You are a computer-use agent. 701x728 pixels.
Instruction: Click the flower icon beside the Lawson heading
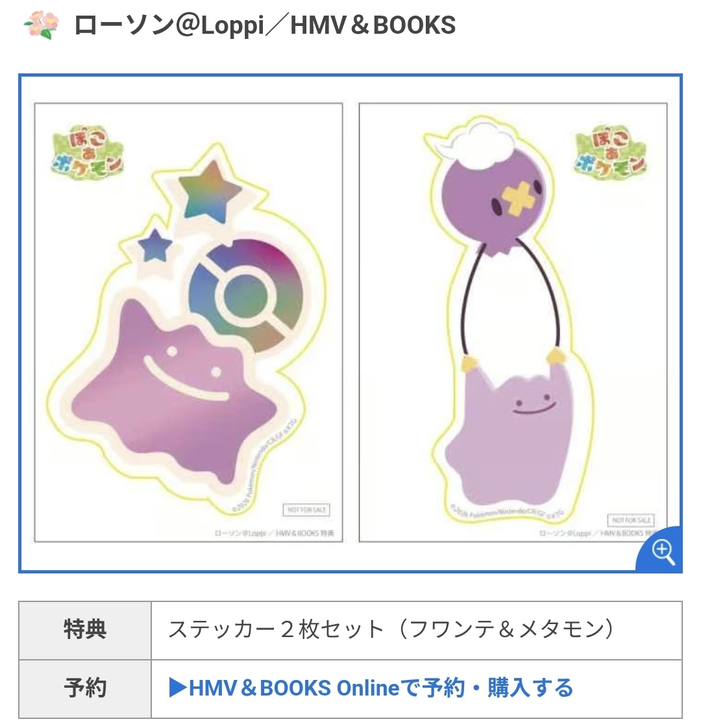(x=42, y=25)
